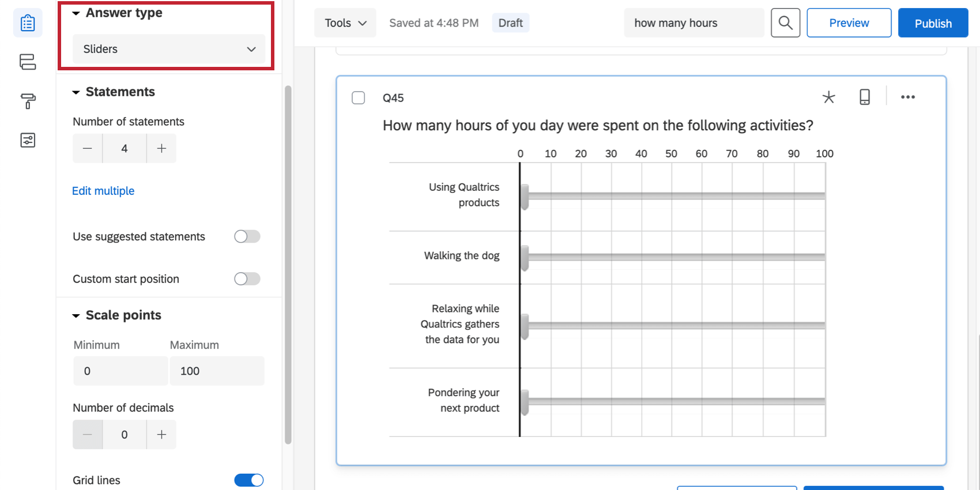Open the Sliders answer type dropdown
Viewport: 980px width, 490px height.
point(169,49)
